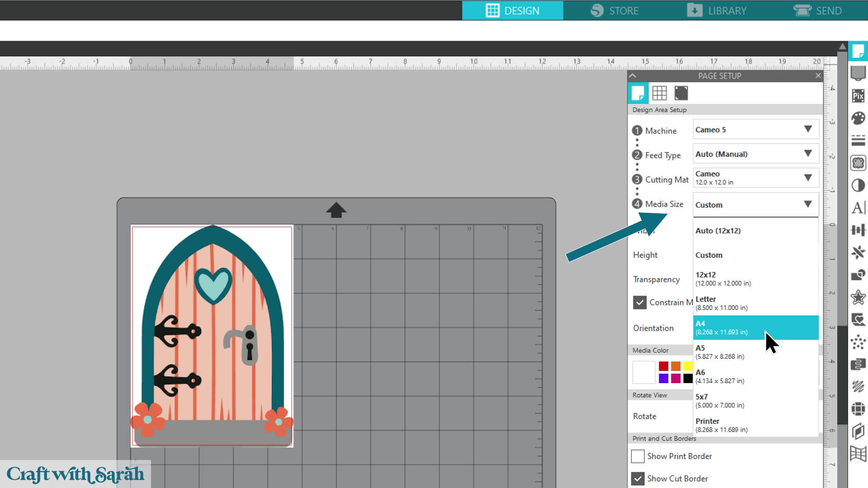
Task: Expand the Machine dropdown showing Cameo 5
Action: [755, 130]
